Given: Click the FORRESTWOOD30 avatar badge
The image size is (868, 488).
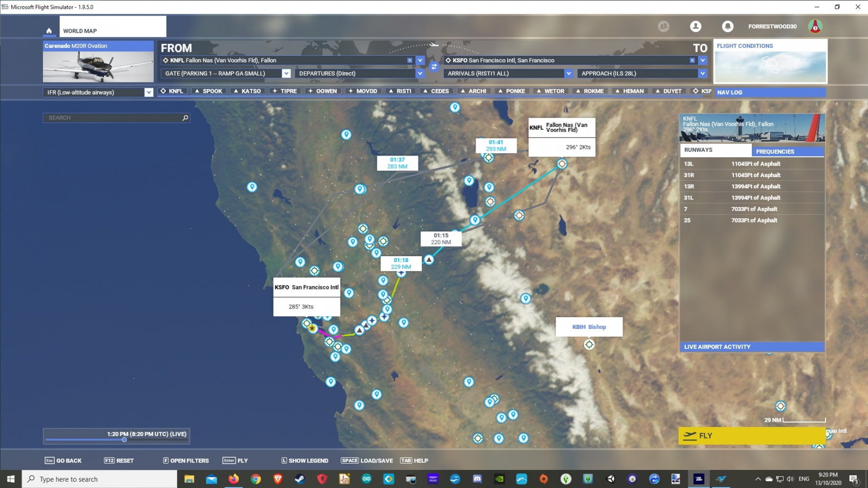Looking at the screenshot, I should 815,26.
